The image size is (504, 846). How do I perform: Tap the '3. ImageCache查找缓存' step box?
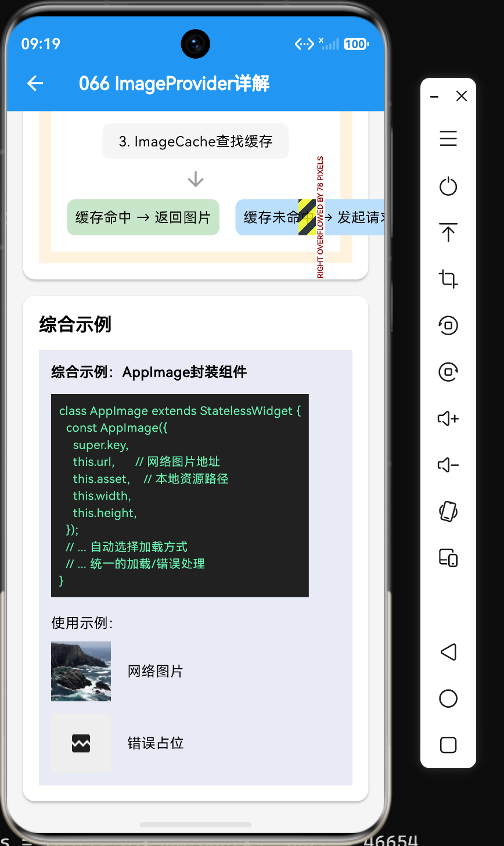(196, 141)
